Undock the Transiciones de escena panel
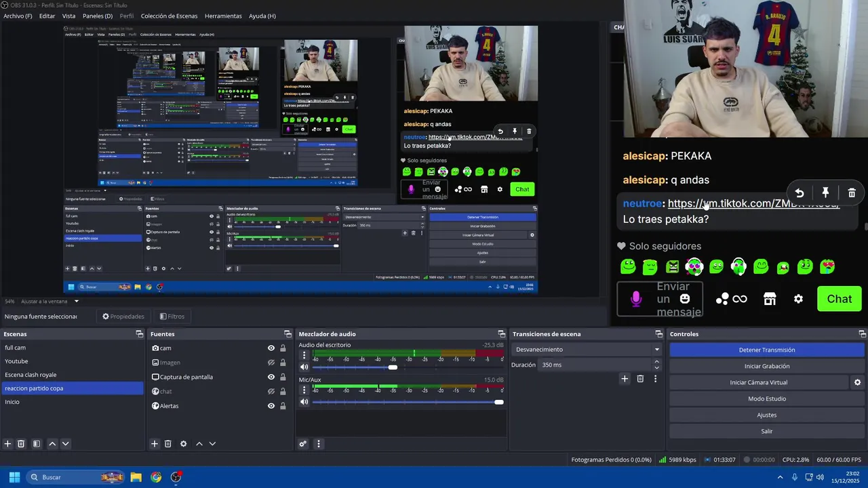Viewport: 868px width, 488px height. [658, 334]
